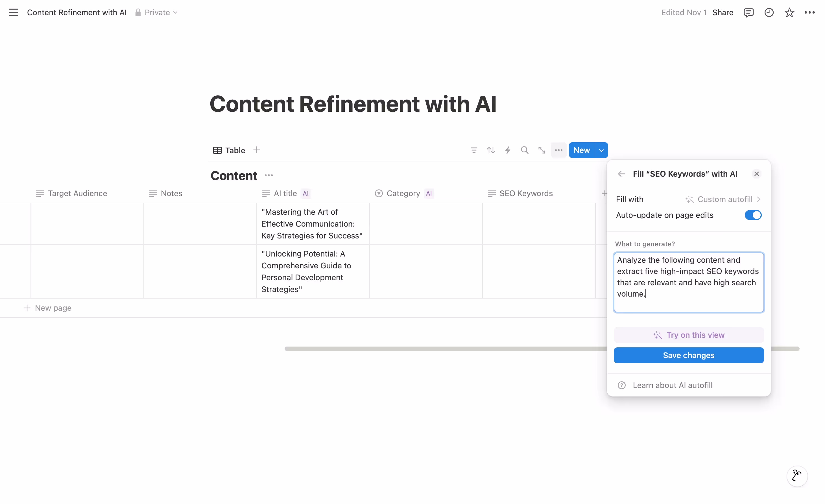The width and height of the screenshot is (825, 504).
Task: Click Save changes button
Action: (688, 355)
